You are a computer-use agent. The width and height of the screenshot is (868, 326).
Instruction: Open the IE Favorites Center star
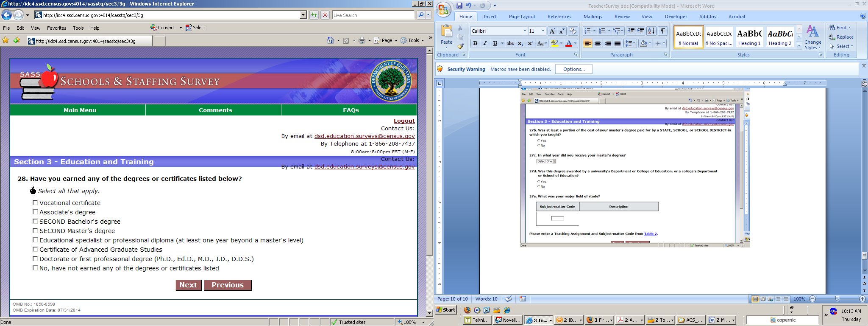pos(6,40)
